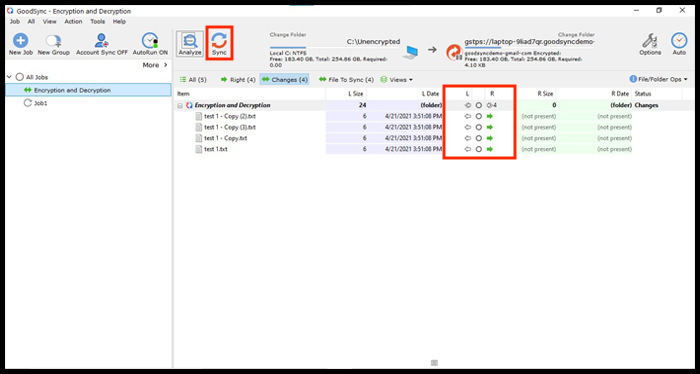
Task: Open the Options wrench icon
Action: (650, 41)
